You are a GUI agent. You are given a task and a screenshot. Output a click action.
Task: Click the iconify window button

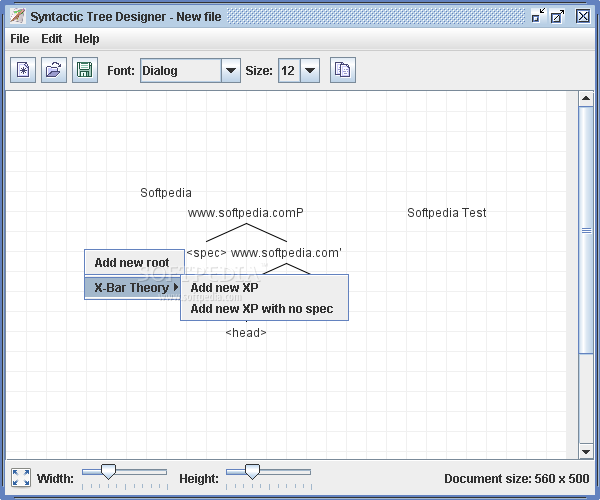pos(538,16)
